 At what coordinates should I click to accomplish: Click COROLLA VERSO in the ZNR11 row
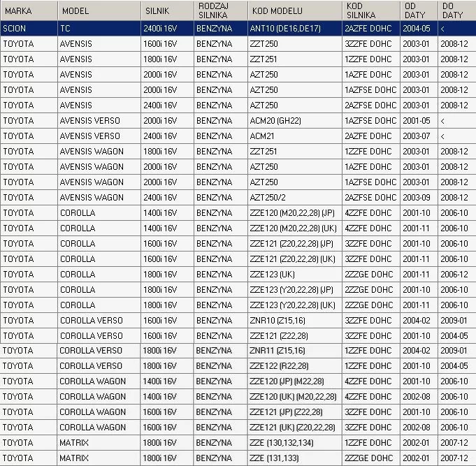(99, 351)
